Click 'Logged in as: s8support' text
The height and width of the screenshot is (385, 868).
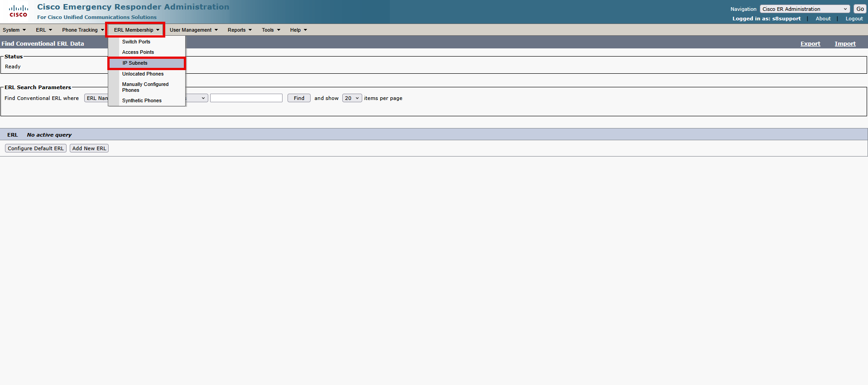tap(766, 19)
